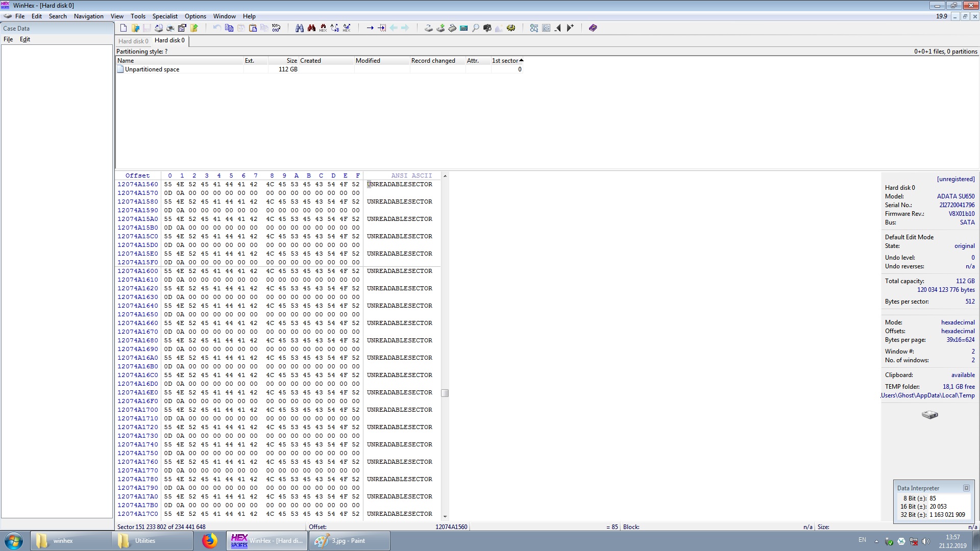The width and height of the screenshot is (980, 551).
Task: Click the Open file folder icon
Action: [x=135, y=28]
